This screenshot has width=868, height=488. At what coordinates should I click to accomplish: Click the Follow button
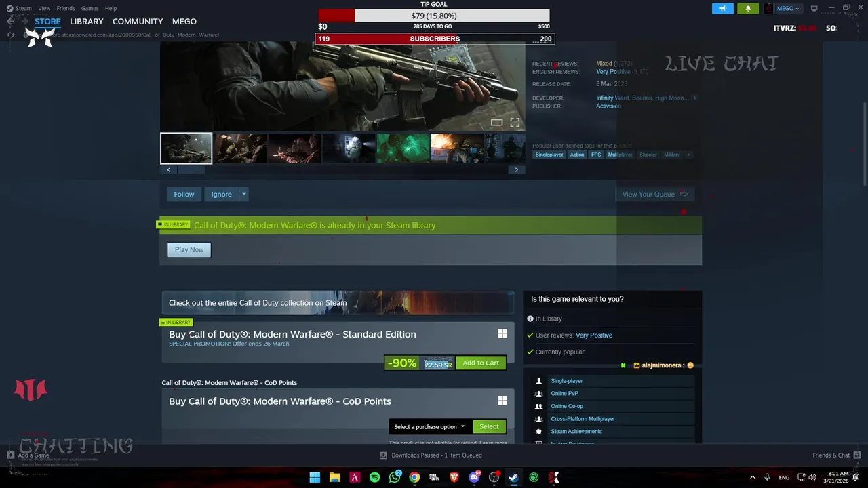184,195
